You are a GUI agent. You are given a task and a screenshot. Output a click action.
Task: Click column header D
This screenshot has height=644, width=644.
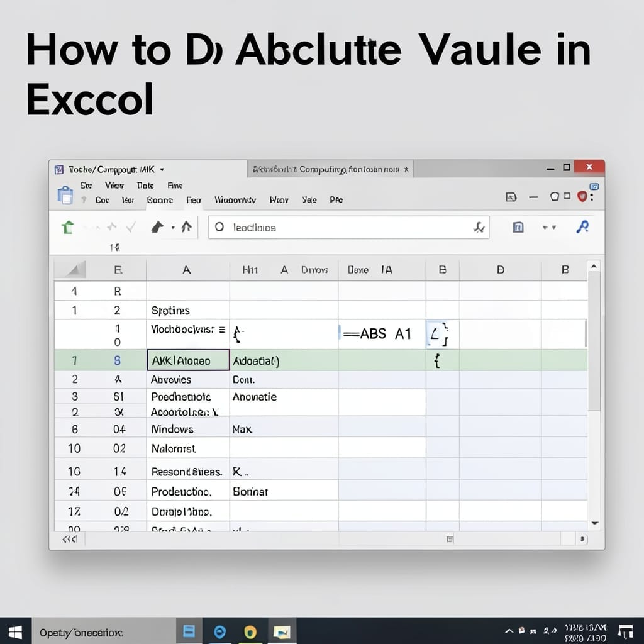500,270
